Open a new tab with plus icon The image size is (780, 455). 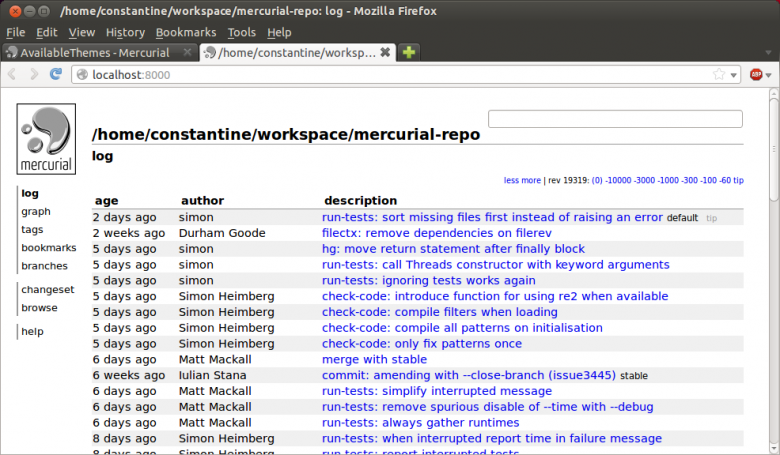coord(409,52)
